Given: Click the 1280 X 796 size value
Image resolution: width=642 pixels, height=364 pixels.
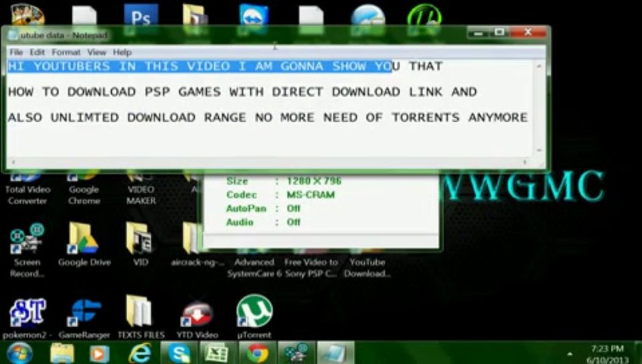Looking at the screenshot, I should pyautogui.click(x=314, y=181).
